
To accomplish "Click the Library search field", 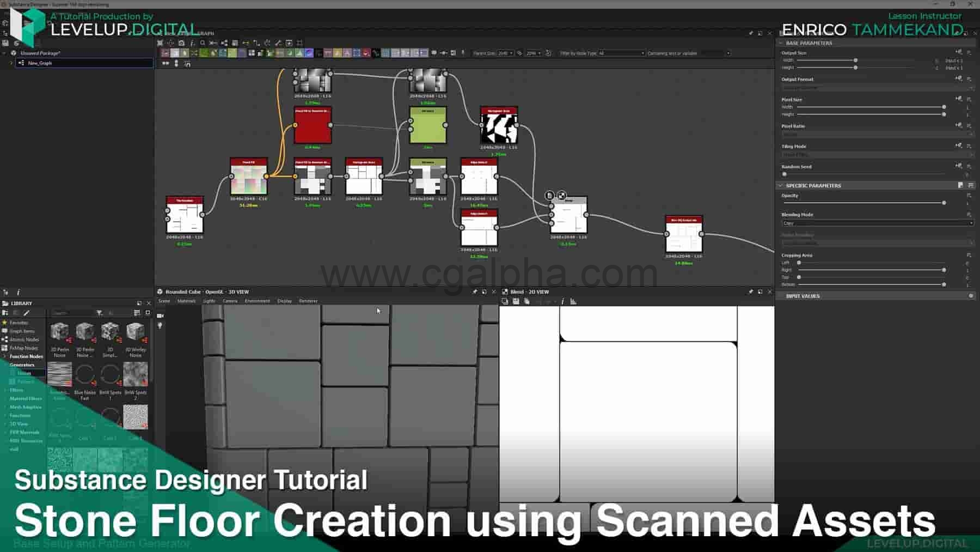I will [73, 313].
